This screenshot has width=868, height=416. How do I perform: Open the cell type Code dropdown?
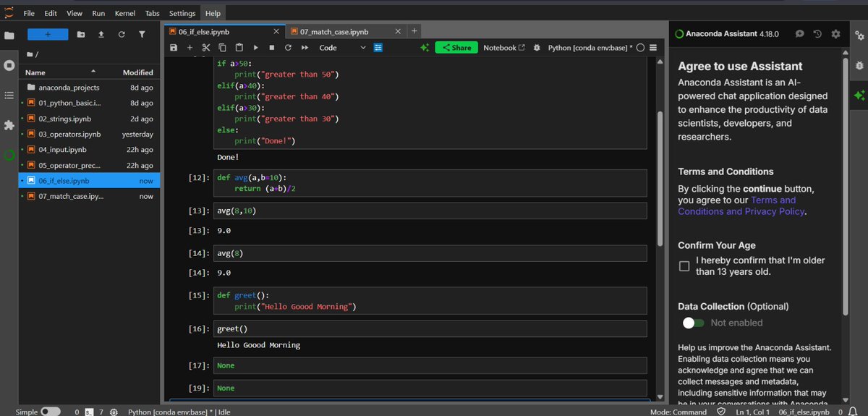pyautogui.click(x=343, y=48)
